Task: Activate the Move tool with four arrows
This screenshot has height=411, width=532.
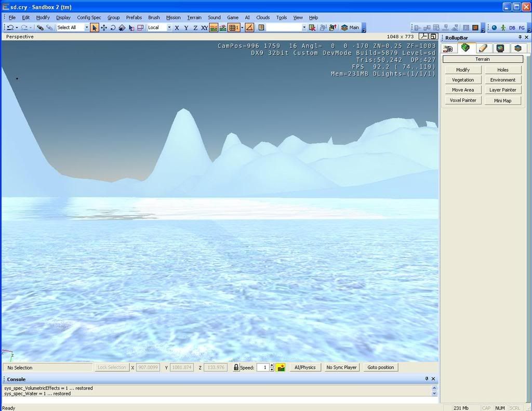Action: pyautogui.click(x=104, y=28)
